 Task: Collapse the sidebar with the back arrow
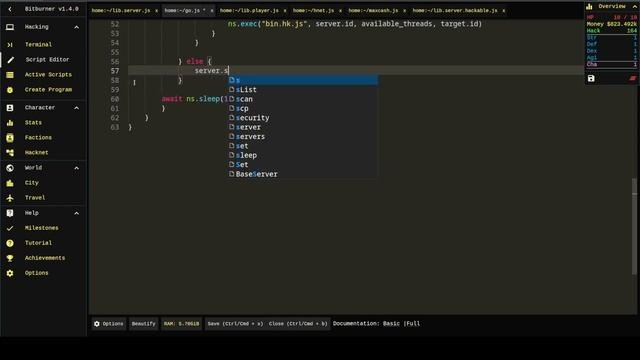10,9
